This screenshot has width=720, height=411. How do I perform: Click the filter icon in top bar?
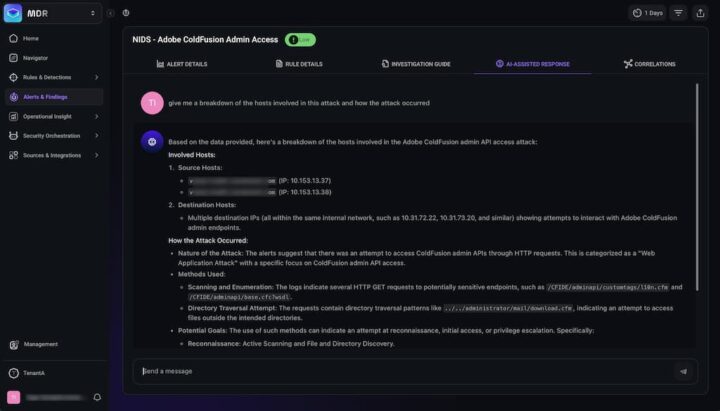(x=679, y=13)
